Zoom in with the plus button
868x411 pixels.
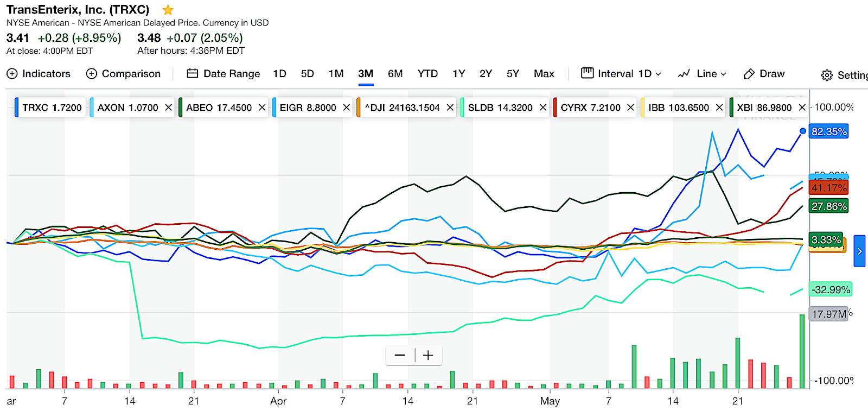coord(428,355)
